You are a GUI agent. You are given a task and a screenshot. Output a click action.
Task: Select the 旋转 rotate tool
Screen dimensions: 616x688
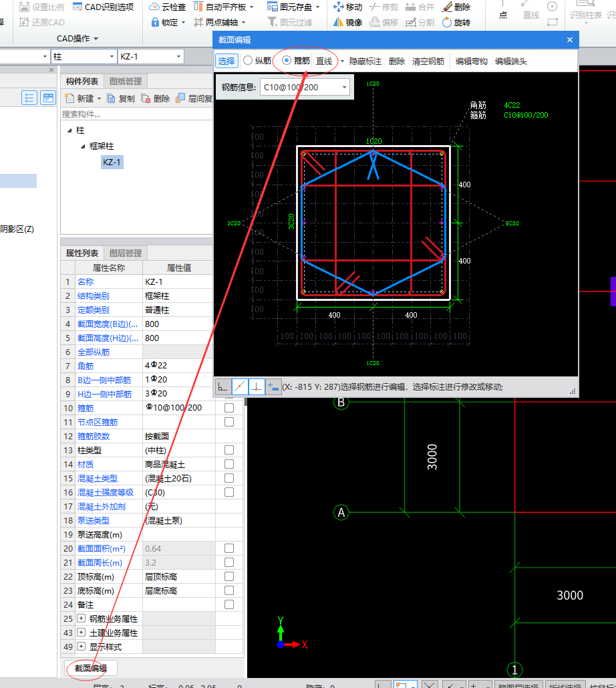[x=456, y=22]
